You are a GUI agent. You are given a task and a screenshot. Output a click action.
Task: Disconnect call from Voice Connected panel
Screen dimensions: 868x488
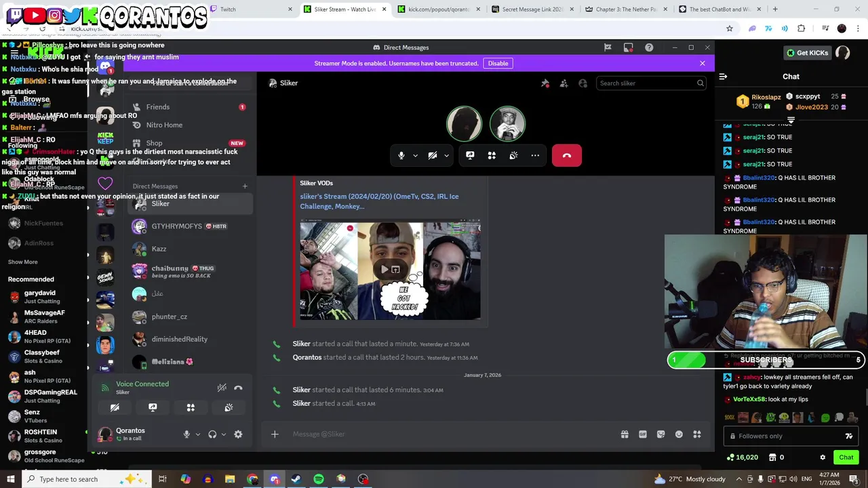238,388
